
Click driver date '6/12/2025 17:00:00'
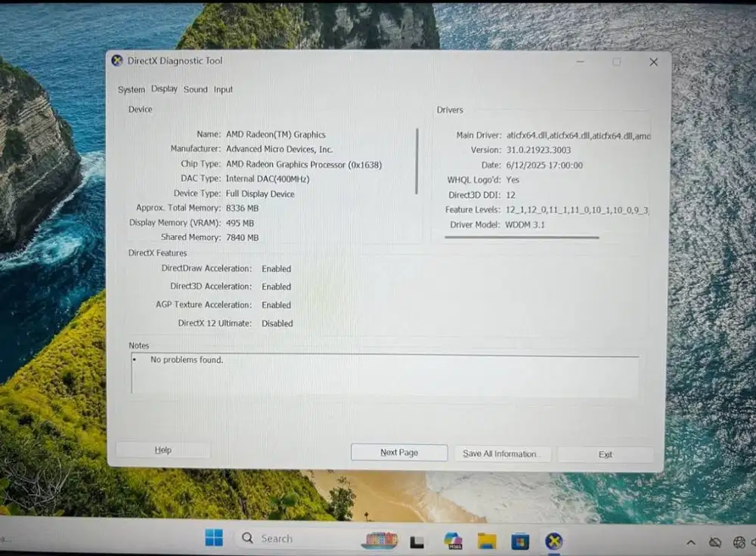coord(544,165)
